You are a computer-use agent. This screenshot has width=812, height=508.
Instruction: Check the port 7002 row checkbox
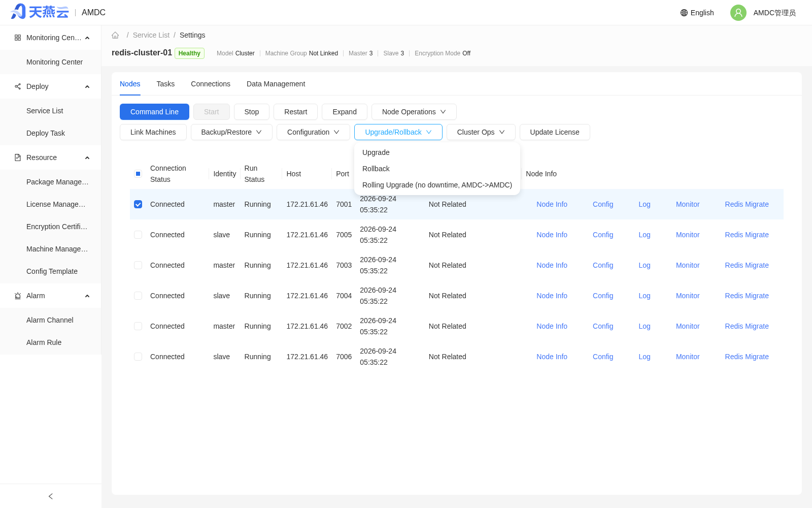(138, 326)
